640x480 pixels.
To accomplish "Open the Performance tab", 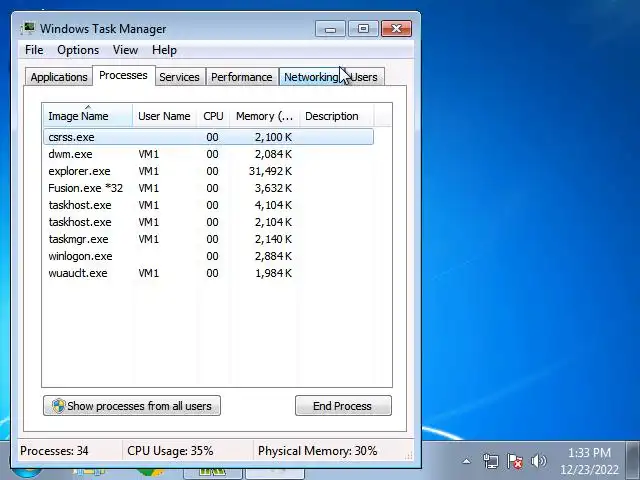I will [x=242, y=77].
